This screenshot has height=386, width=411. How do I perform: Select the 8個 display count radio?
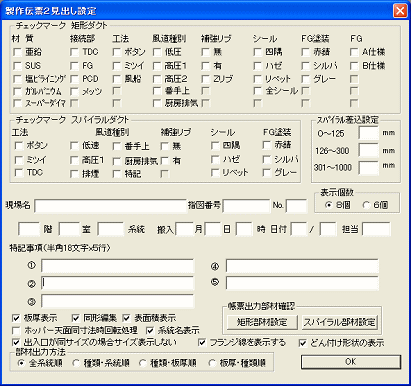pos(329,205)
